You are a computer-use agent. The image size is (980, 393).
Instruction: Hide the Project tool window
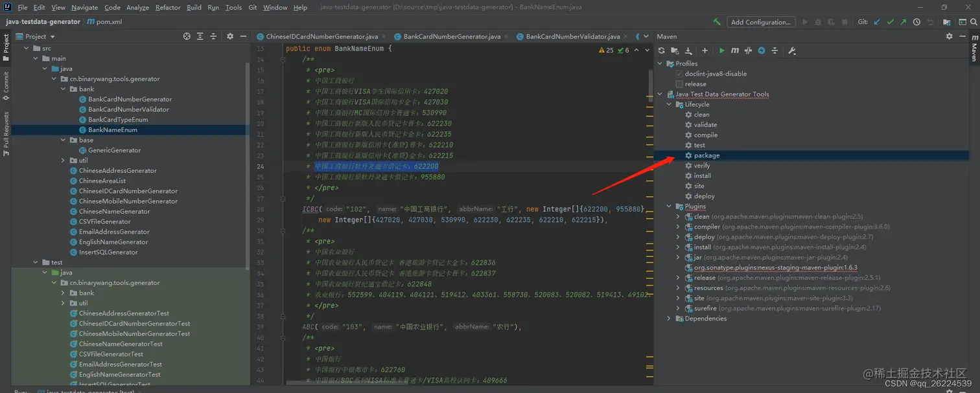243,36
